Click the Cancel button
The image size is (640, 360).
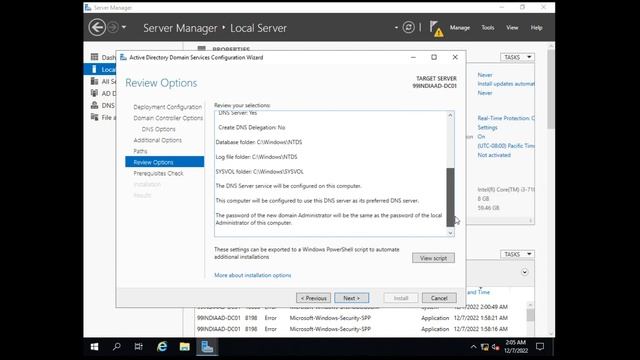click(439, 298)
